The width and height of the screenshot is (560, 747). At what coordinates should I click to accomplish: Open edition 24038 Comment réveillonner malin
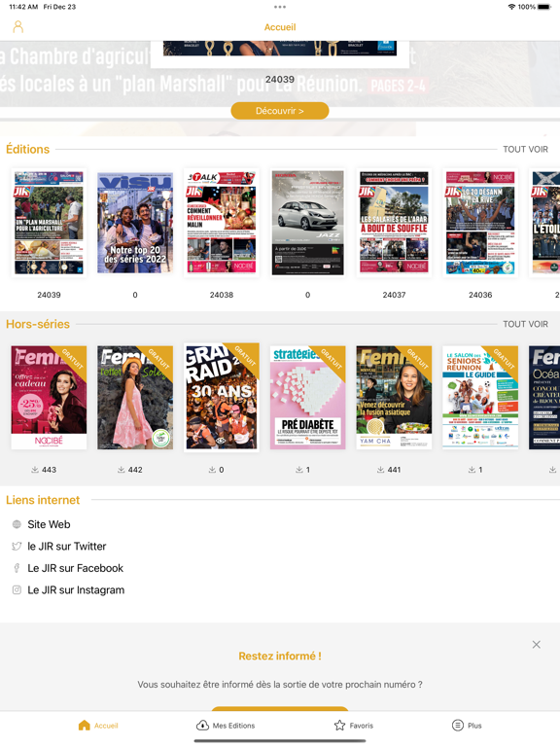(222, 223)
